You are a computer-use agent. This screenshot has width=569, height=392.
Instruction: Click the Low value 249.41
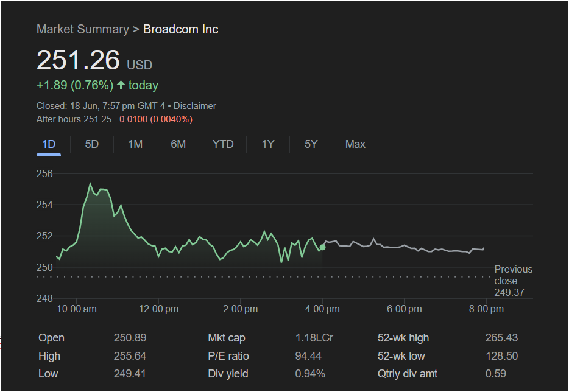pos(130,374)
